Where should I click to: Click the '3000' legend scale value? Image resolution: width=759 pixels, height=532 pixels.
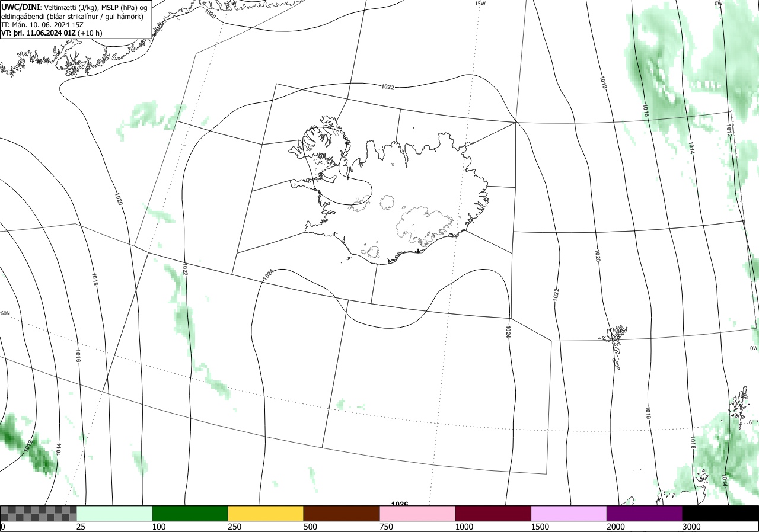[692, 527]
